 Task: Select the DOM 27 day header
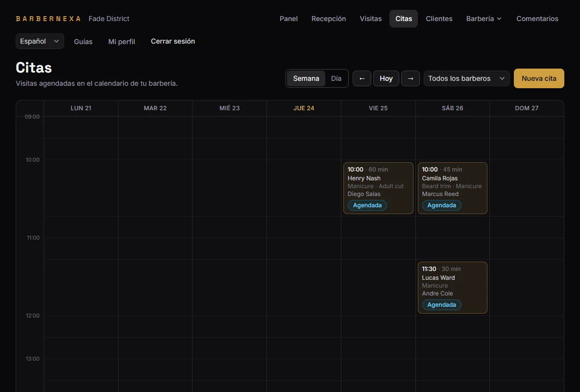point(527,108)
